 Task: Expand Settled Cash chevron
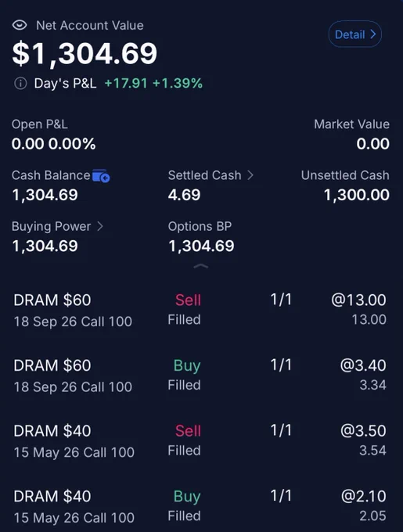(250, 175)
